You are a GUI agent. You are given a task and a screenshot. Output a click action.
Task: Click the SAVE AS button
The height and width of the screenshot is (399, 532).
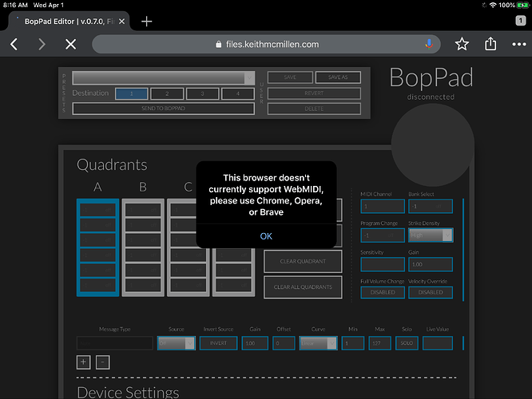click(338, 77)
